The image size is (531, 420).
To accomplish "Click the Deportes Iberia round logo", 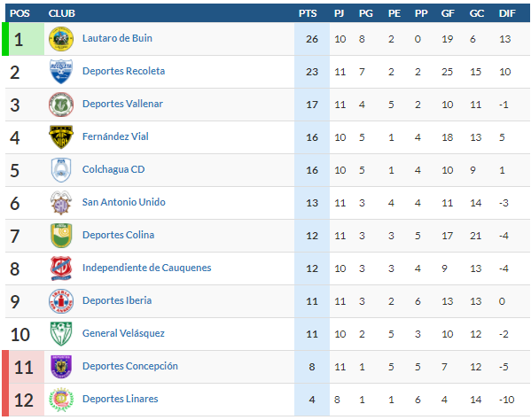I will (61, 301).
